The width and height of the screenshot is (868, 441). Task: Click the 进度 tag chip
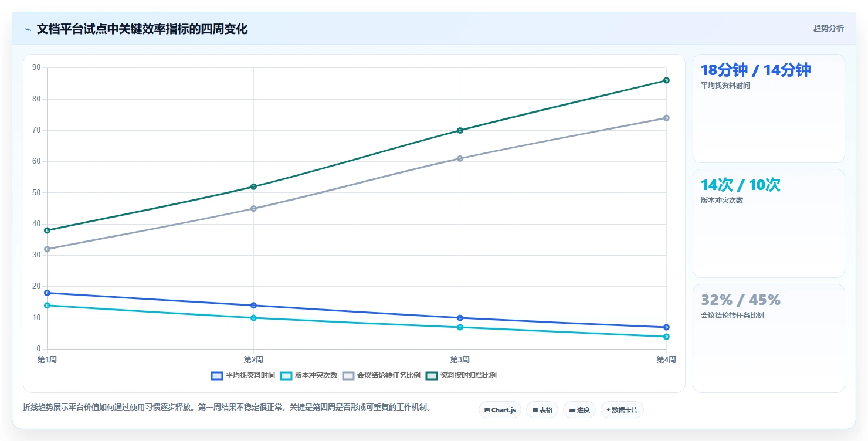[x=579, y=410]
